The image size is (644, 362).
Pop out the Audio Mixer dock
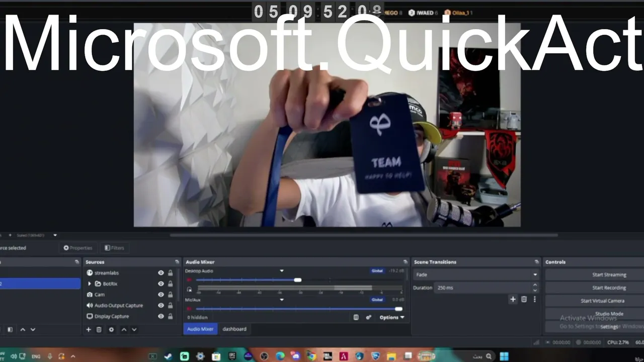pos(406,262)
